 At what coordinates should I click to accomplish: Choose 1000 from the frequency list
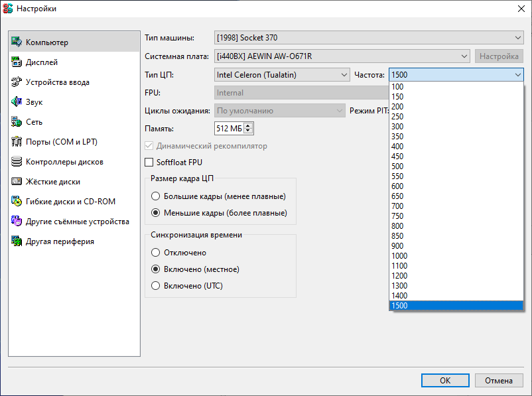(400, 256)
